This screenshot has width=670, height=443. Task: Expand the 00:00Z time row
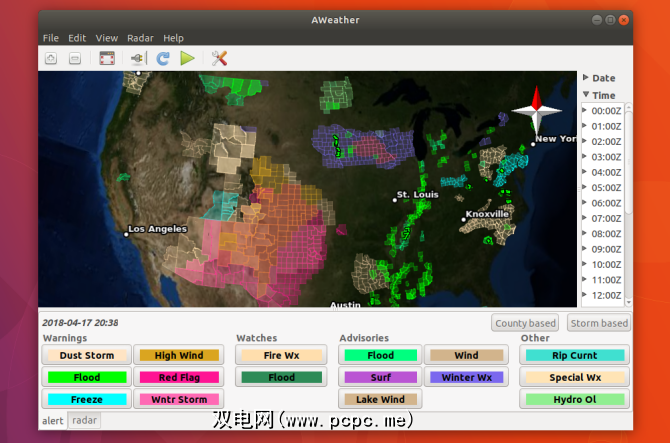(x=584, y=110)
